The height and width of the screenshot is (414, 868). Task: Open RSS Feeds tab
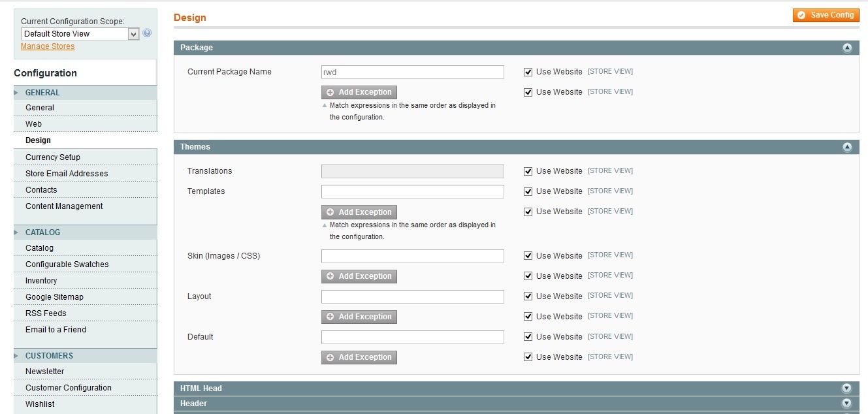pyautogui.click(x=85, y=313)
